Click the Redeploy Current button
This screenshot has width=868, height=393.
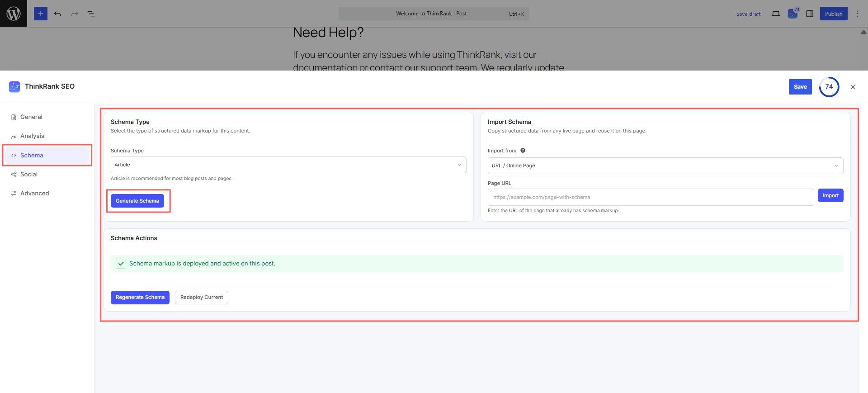click(202, 298)
